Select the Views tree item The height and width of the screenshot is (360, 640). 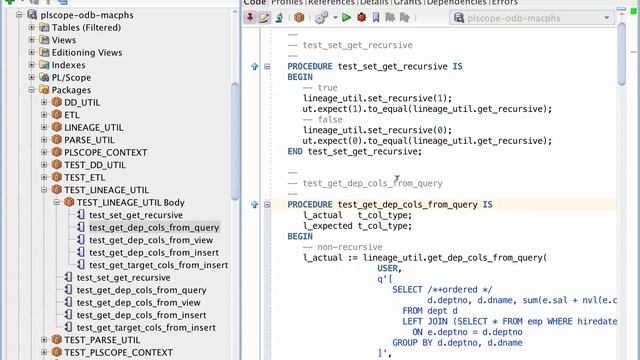point(64,40)
